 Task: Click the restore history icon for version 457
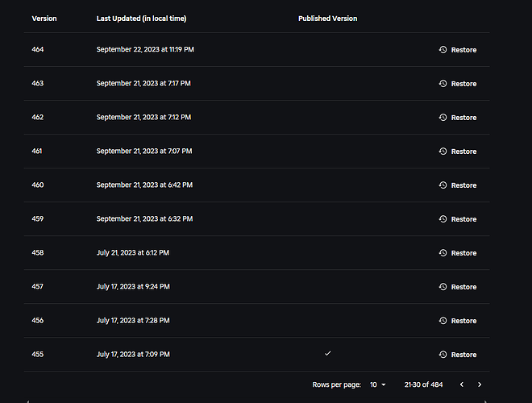point(443,287)
